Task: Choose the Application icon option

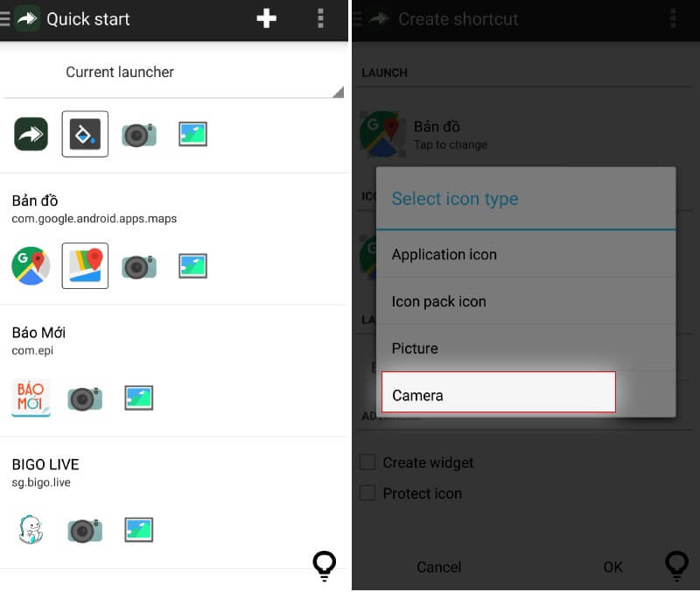Action: [x=526, y=254]
